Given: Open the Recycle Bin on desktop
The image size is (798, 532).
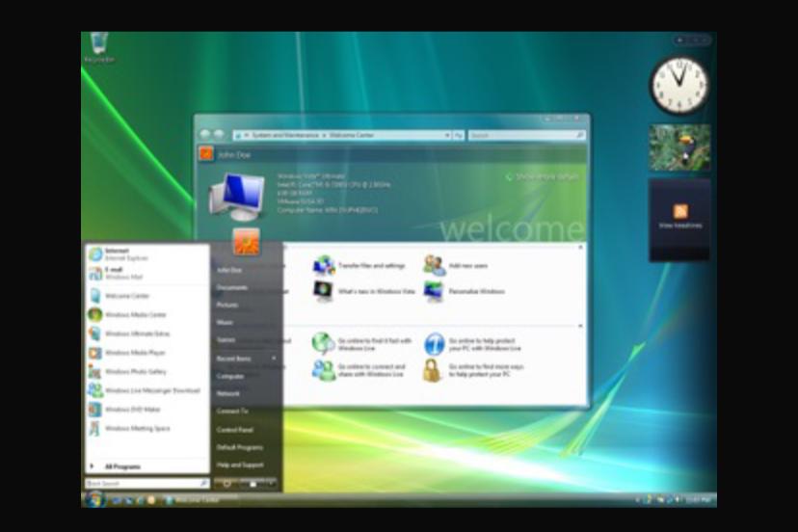Looking at the screenshot, I should coord(98,46).
